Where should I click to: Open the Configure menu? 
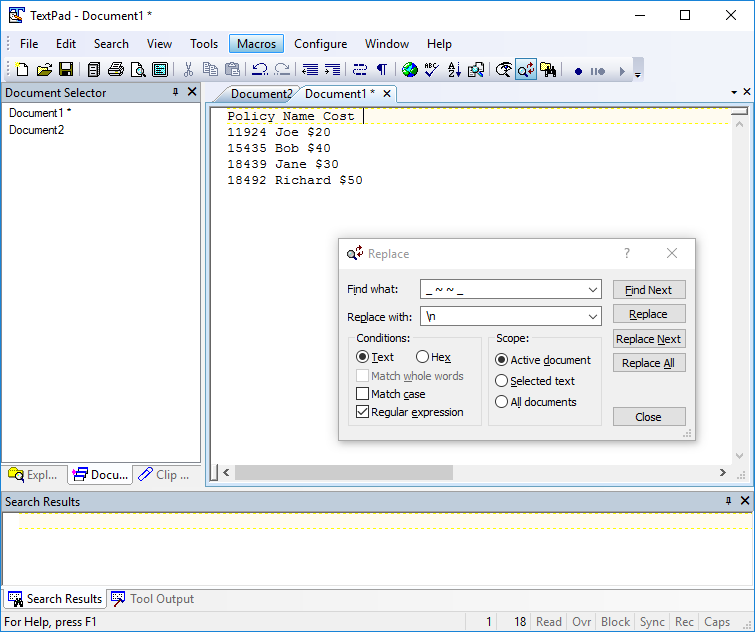click(320, 44)
